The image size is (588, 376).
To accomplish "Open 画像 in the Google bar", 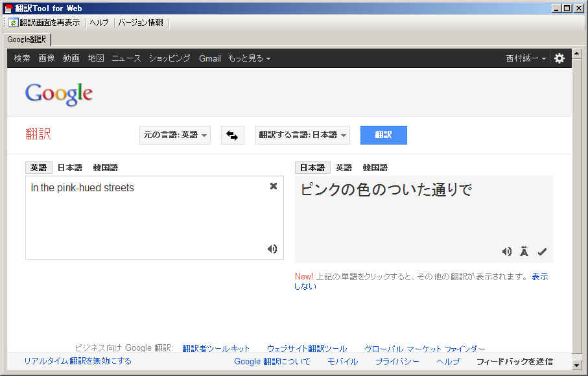I will pos(47,58).
